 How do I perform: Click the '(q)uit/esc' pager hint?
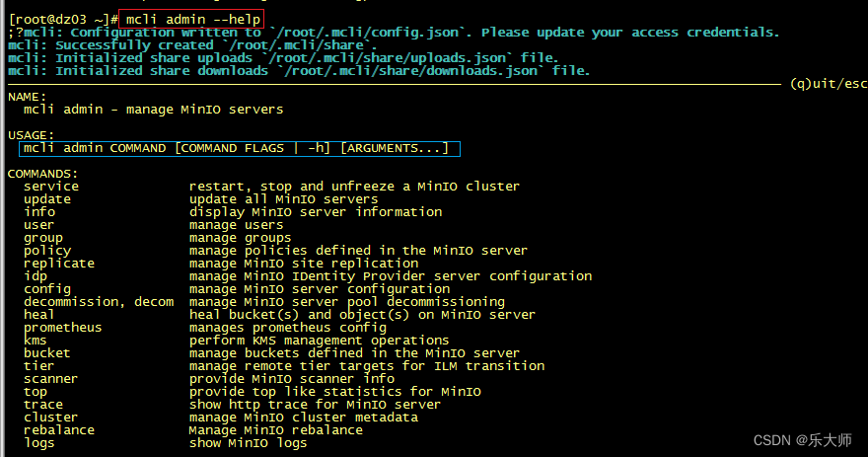click(829, 84)
